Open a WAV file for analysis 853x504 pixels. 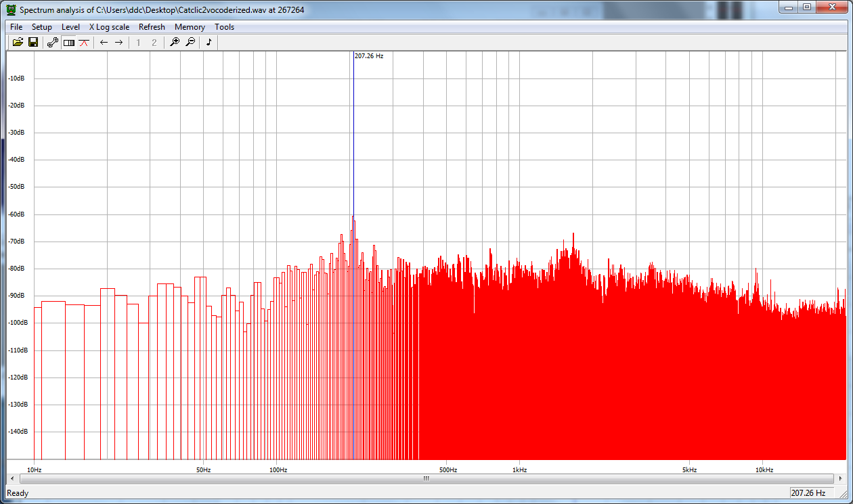[17, 42]
